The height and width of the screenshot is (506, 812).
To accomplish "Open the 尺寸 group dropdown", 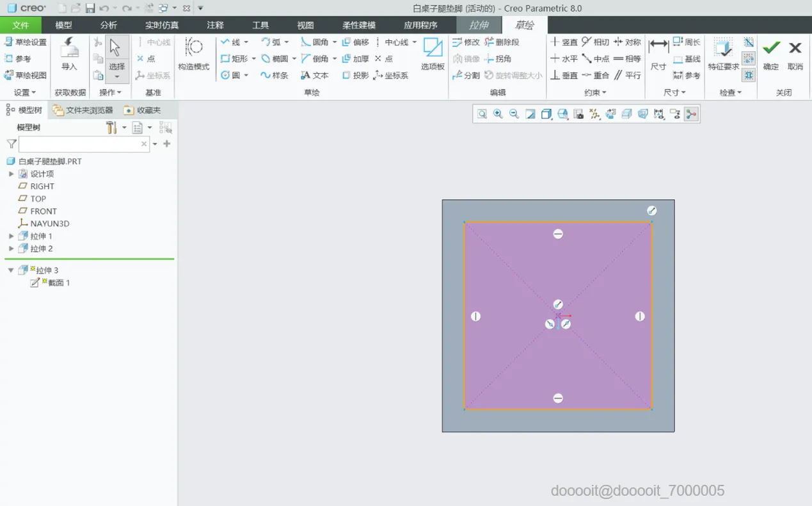I will 674,92.
